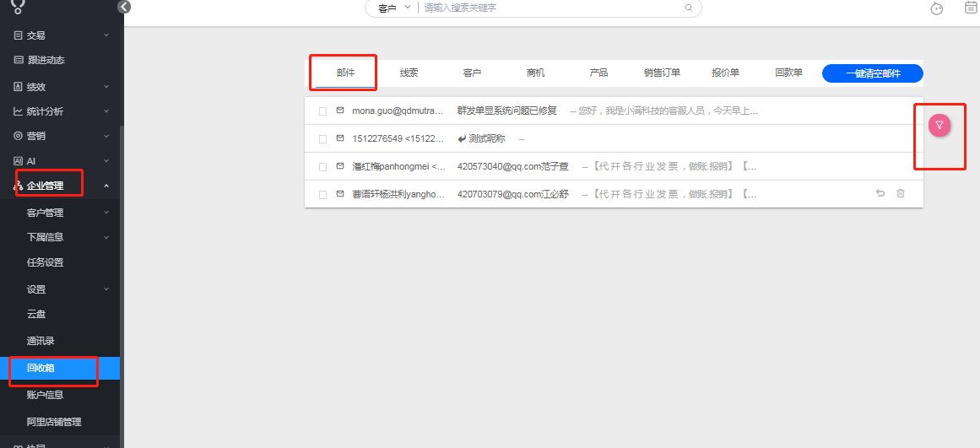
Task: Click the reply arrow icon before 测试昵称
Action: pos(462,138)
